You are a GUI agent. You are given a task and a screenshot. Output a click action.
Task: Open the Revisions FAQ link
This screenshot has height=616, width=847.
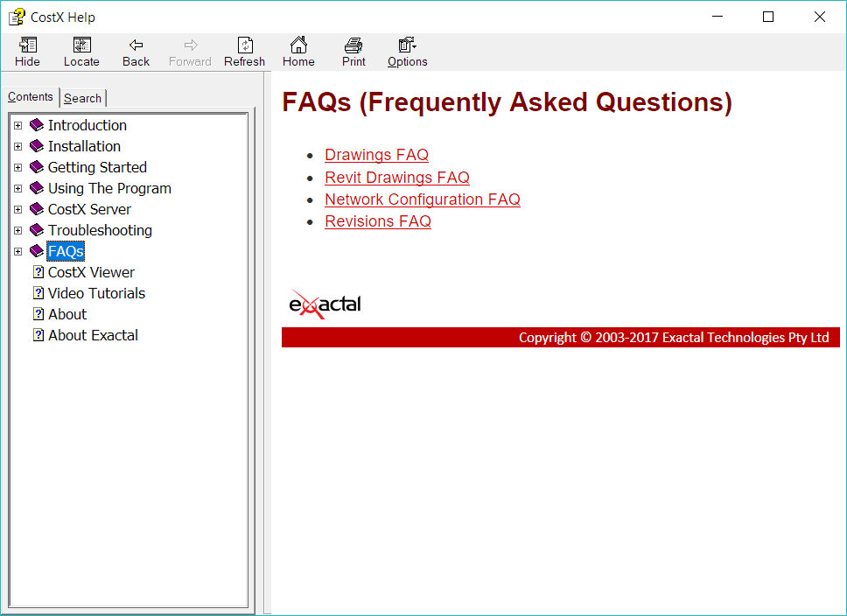pyautogui.click(x=378, y=221)
